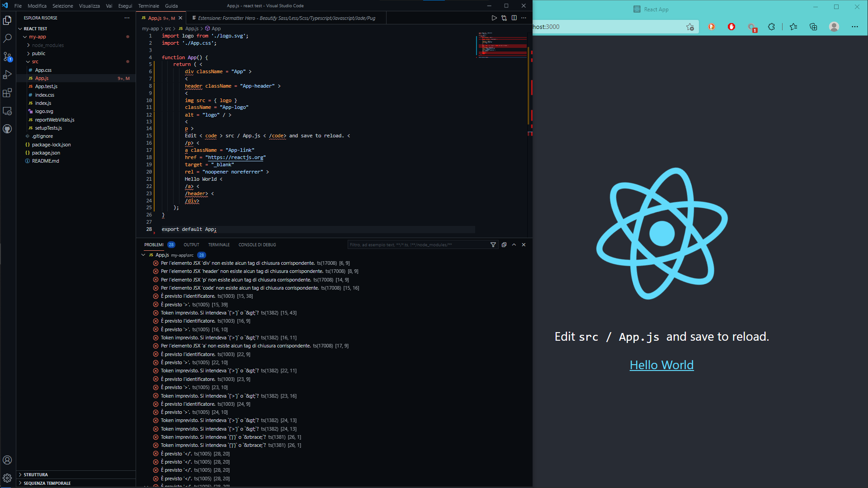This screenshot has height=488, width=868.
Task: Open browser extension with red badge
Action: click(x=752, y=27)
